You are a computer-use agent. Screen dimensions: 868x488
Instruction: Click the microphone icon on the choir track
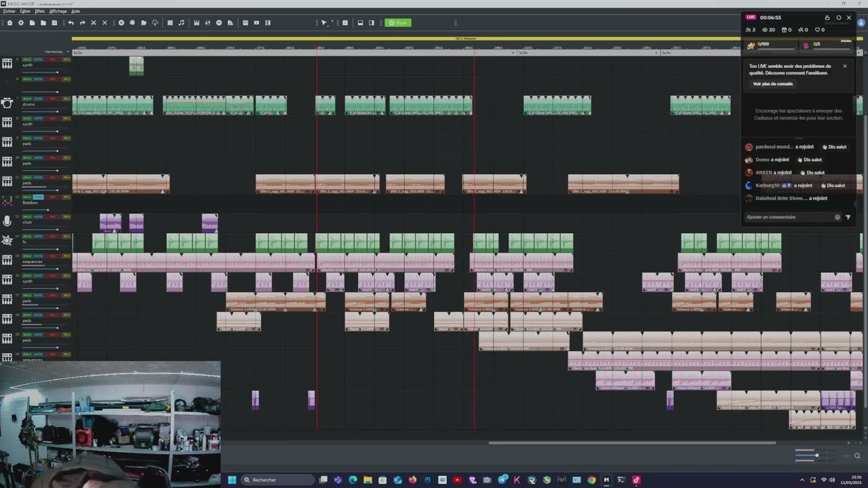tap(7, 221)
